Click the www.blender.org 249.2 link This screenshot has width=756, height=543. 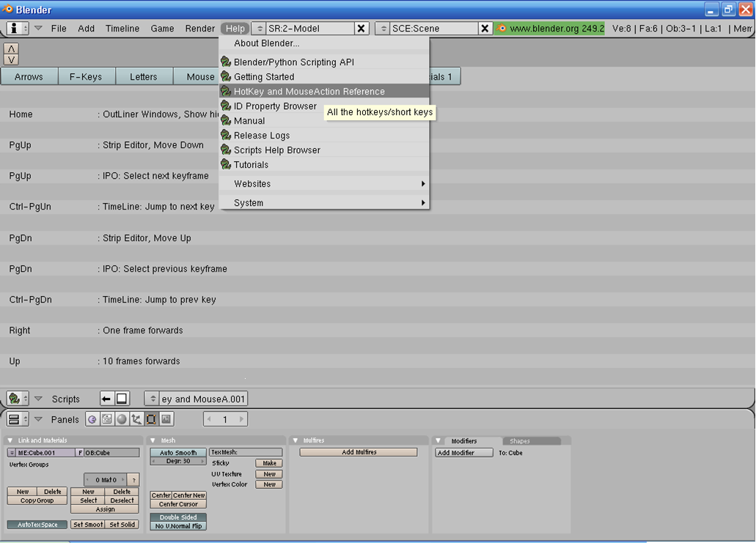[557, 29]
